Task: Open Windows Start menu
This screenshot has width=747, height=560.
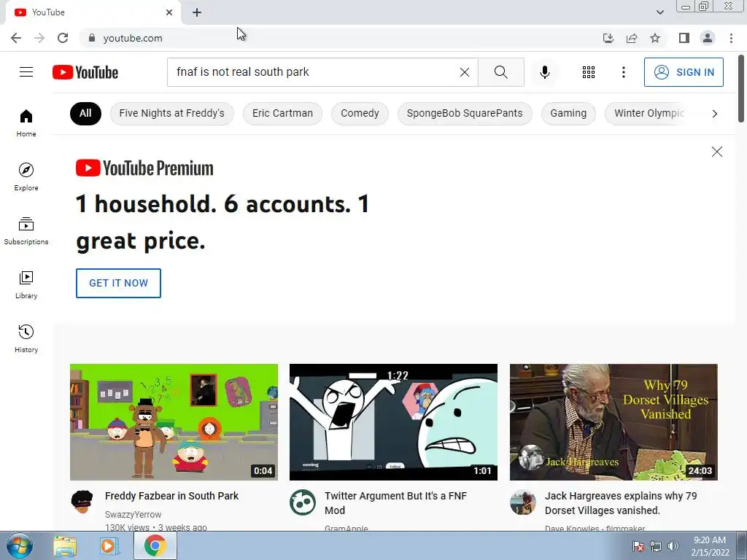Action: click(19, 545)
